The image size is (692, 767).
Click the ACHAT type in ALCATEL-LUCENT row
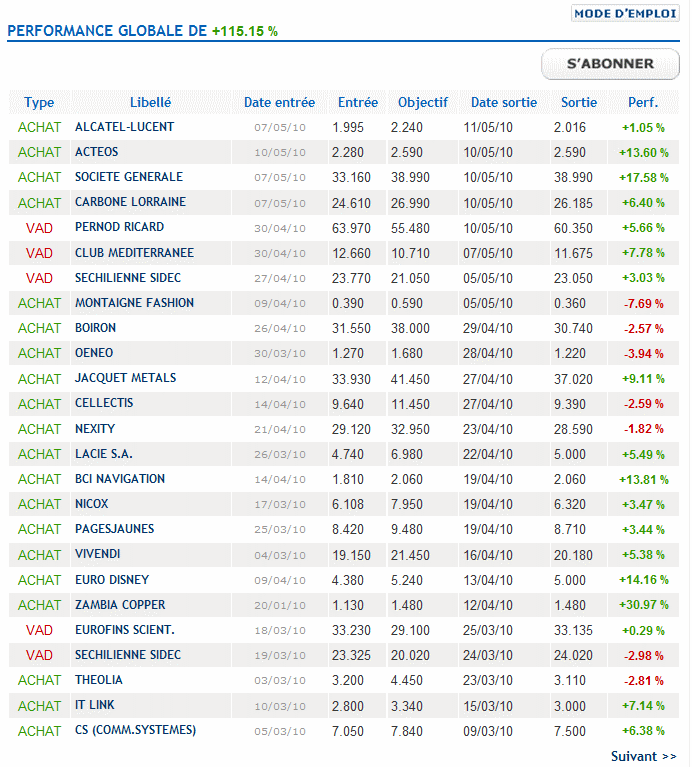click(39, 127)
